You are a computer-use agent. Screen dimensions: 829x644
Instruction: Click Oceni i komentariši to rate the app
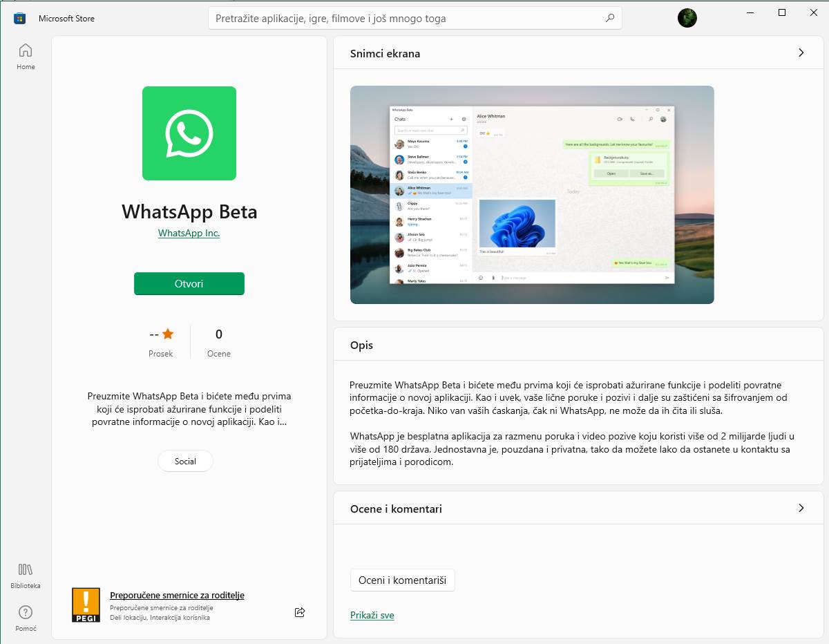[x=402, y=580]
